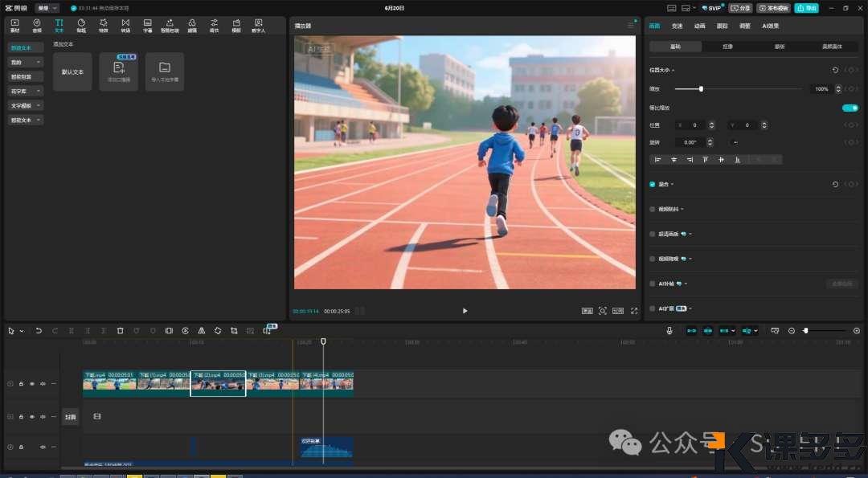Click the 默认文本 (Default text) card

[x=72, y=71]
